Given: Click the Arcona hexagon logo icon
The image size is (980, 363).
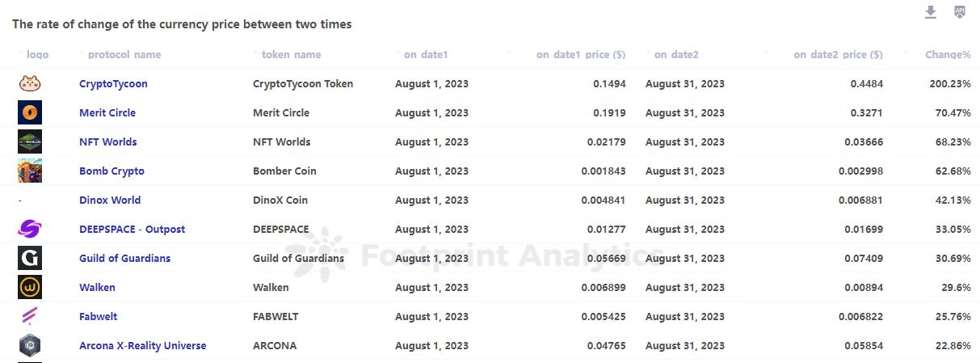Looking at the screenshot, I should [30, 345].
